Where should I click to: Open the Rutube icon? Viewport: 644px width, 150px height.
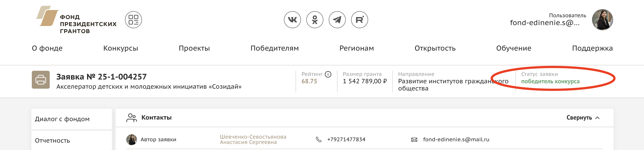[x=359, y=20]
